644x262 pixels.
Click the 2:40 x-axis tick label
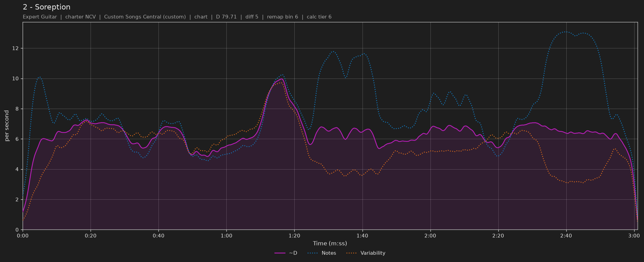(x=566, y=236)
